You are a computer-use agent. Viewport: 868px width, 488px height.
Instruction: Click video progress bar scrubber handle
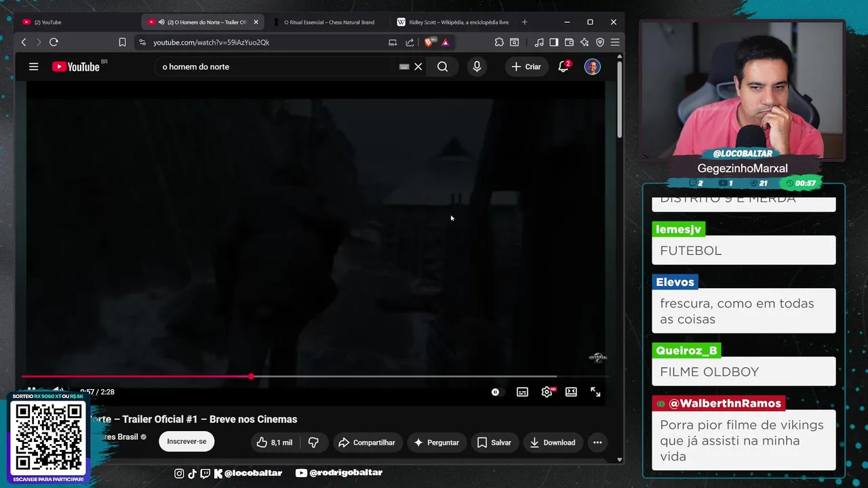[x=251, y=376]
